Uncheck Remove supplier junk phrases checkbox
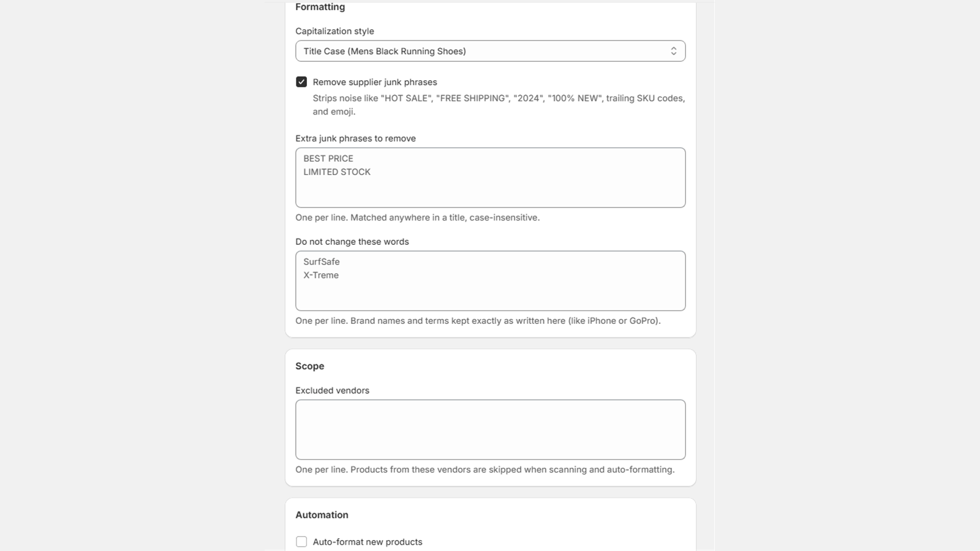This screenshot has height=551, width=980. pyautogui.click(x=301, y=81)
